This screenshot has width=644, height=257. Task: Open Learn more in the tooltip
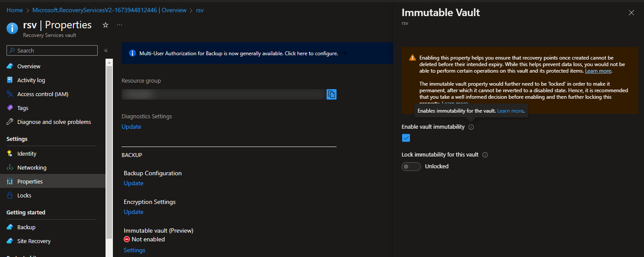pyautogui.click(x=510, y=111)
